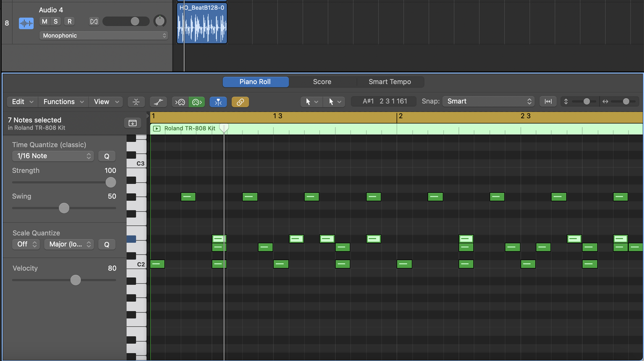Open the Monophonic flex mode dropdown
644x361 pixels.
(104, 35)
